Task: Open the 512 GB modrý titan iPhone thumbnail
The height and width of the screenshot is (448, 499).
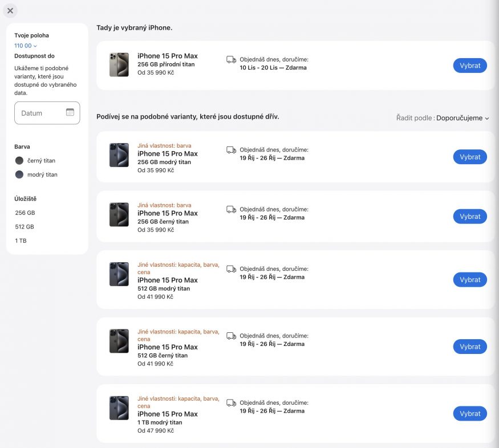Action: [119, 274]
